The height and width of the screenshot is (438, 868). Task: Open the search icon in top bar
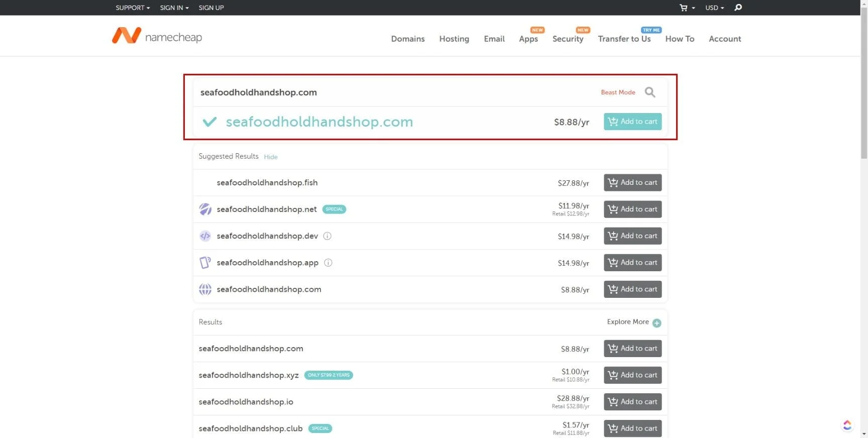tap(738, 8)
